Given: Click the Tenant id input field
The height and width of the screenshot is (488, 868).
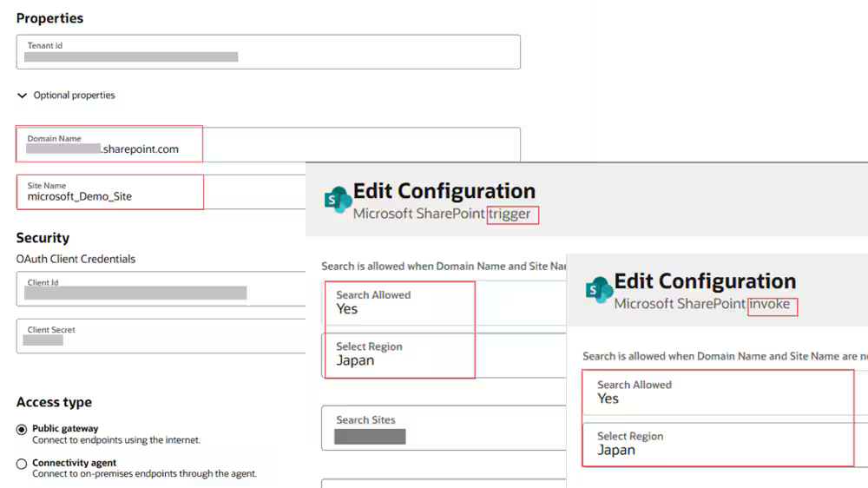Looking at the screenshot, I should pyautogui.click(x=268, y=52).
